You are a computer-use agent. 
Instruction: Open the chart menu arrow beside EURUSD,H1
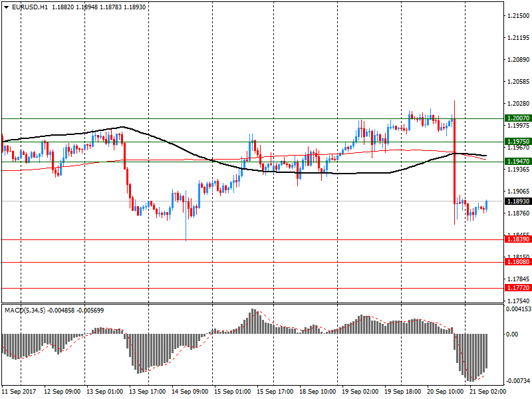[x=7, y=7]
